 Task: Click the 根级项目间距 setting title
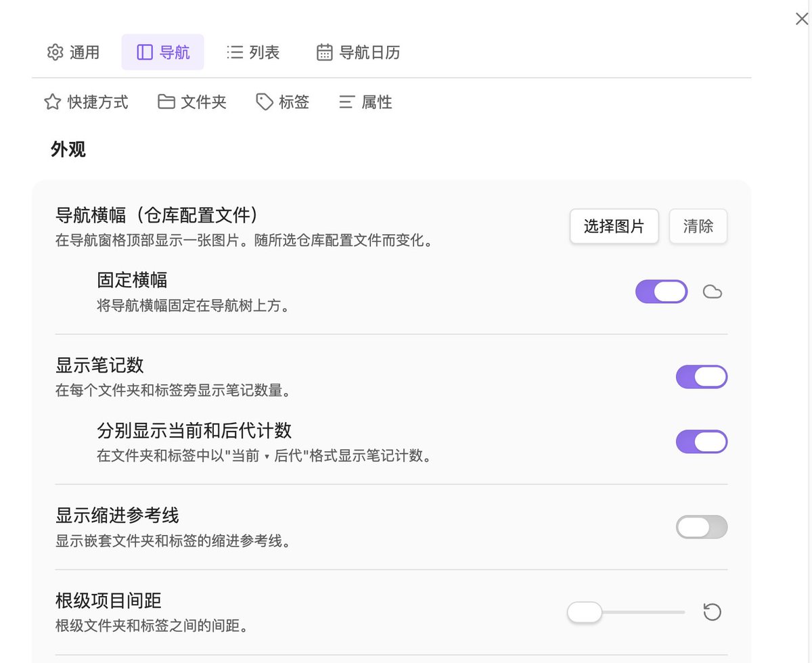pyautogui.click(x=108, y=601)
